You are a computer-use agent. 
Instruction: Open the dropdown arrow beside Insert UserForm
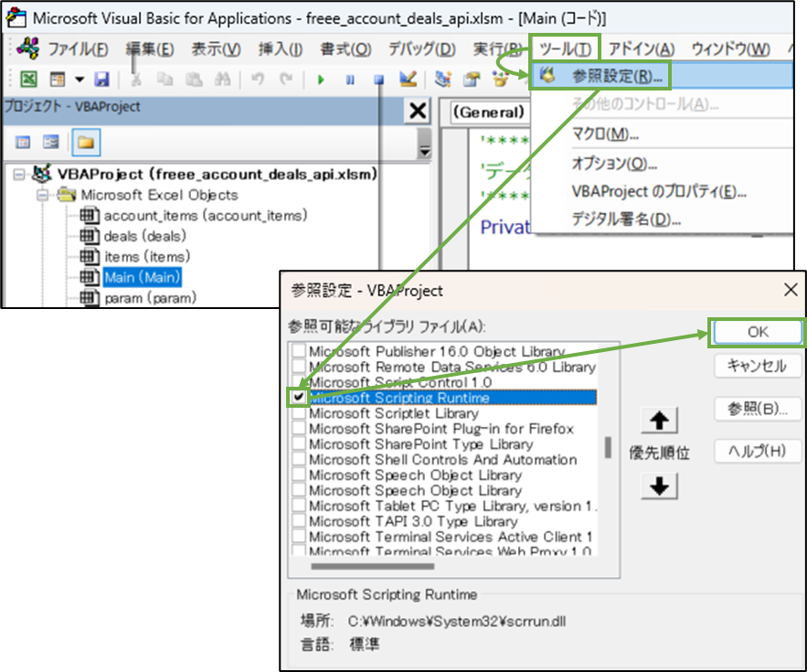coord(80,80)
